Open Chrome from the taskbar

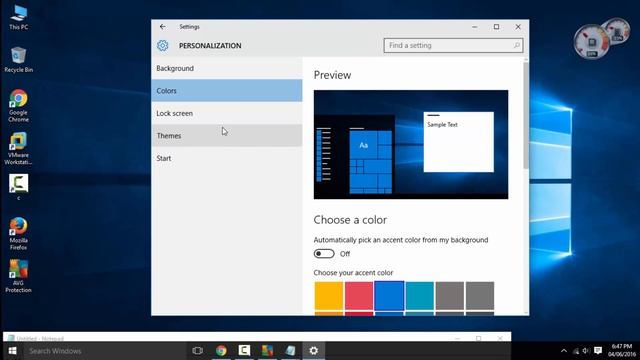(x=221, y=351)
